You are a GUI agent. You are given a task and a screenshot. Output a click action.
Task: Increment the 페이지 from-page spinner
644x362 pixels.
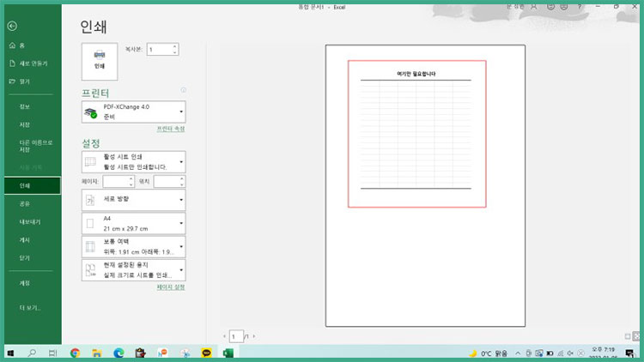tap(131, 178)
